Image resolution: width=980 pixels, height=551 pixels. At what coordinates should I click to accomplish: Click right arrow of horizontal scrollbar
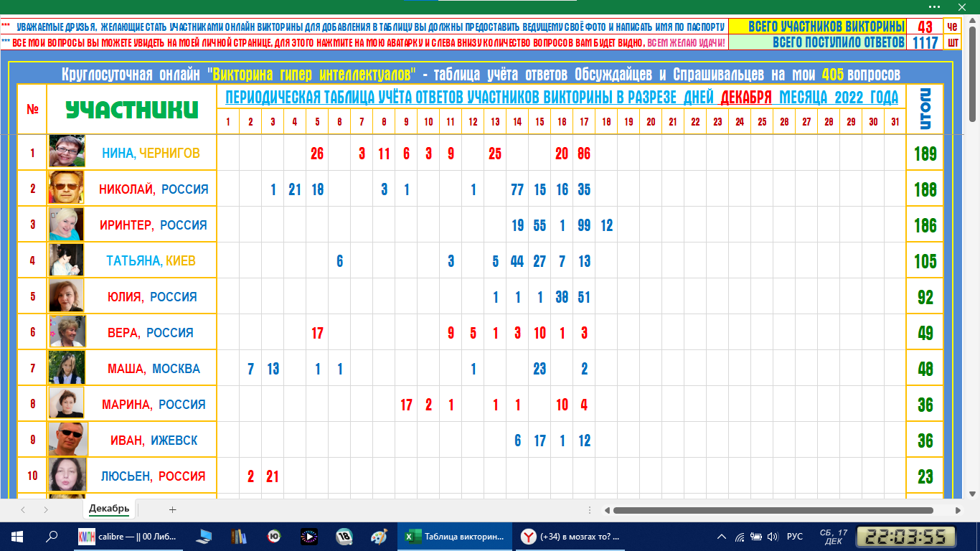(958, 510)
